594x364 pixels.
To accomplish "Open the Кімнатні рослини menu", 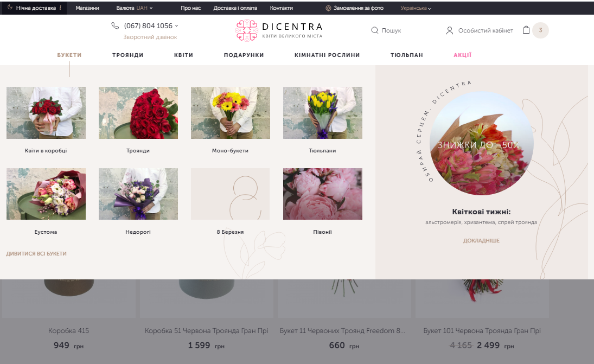I will tap(327, 55).
